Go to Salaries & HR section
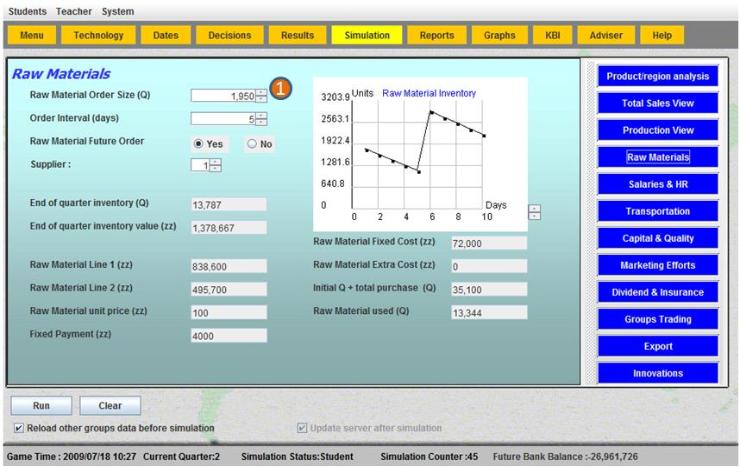Screen dimensions: 740x467 pos(657,184)
